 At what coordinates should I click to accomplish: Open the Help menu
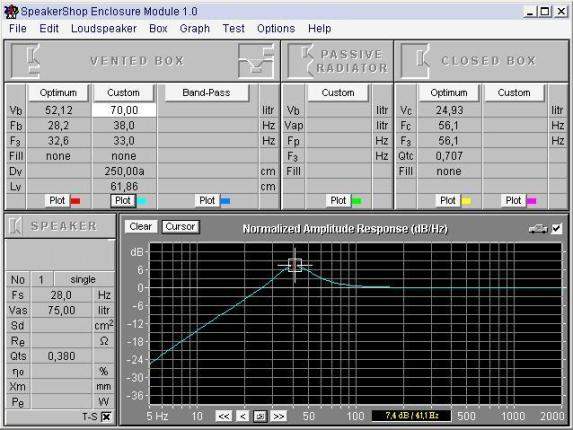tap(319, 28)
